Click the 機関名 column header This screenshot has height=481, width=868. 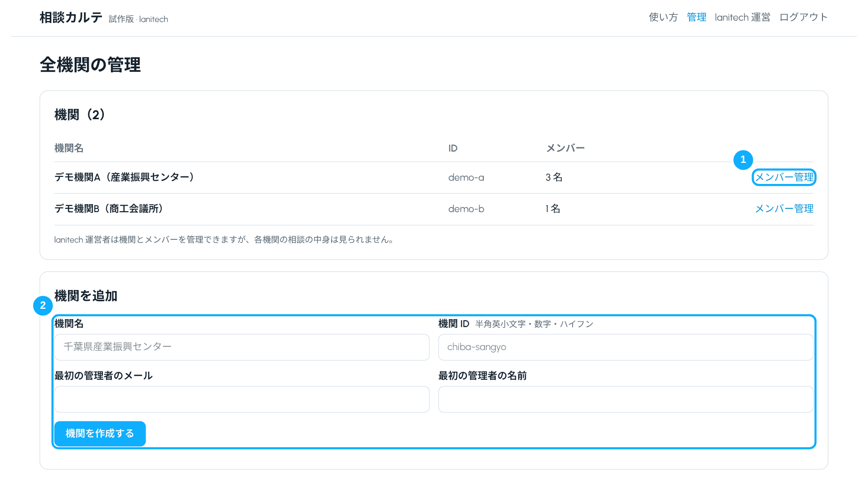pos(69,148)
